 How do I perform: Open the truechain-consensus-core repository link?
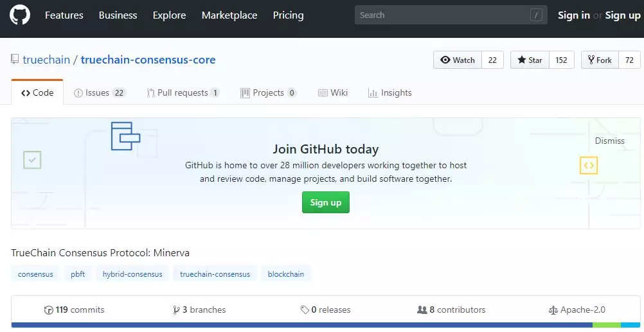148,60
